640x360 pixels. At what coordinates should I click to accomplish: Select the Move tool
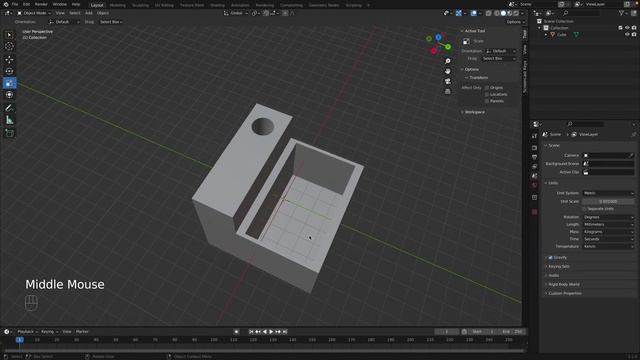tap(9, 60)
